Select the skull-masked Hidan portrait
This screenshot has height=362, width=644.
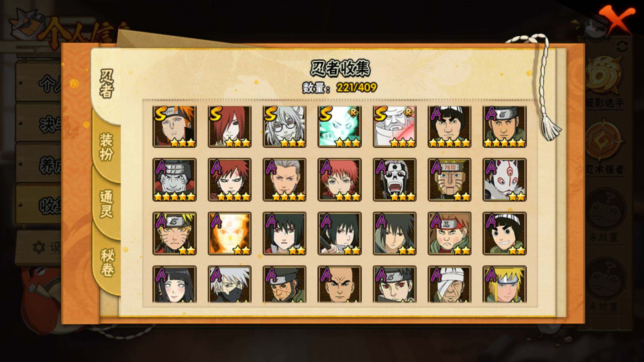pyautogui.click(x=394, y=180)
